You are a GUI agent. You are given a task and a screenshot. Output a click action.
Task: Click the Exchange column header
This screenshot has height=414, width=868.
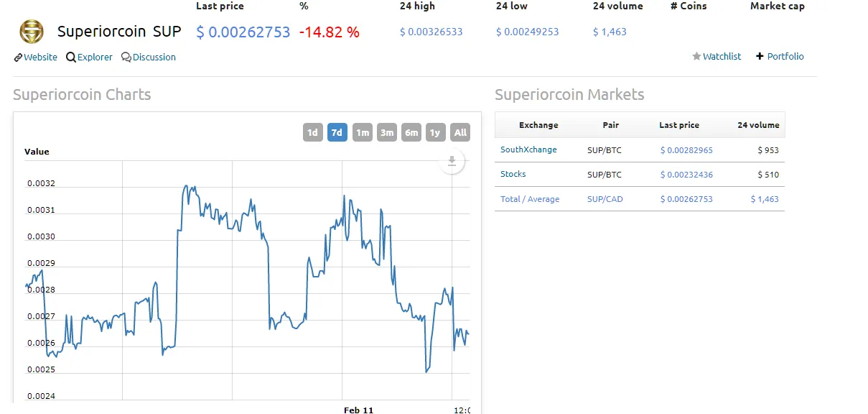[x=538, y=125]
